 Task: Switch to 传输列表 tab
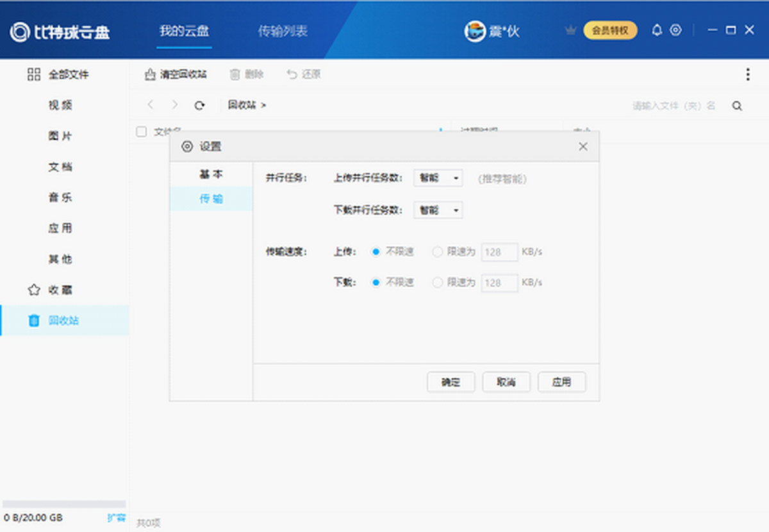[283, 31]
